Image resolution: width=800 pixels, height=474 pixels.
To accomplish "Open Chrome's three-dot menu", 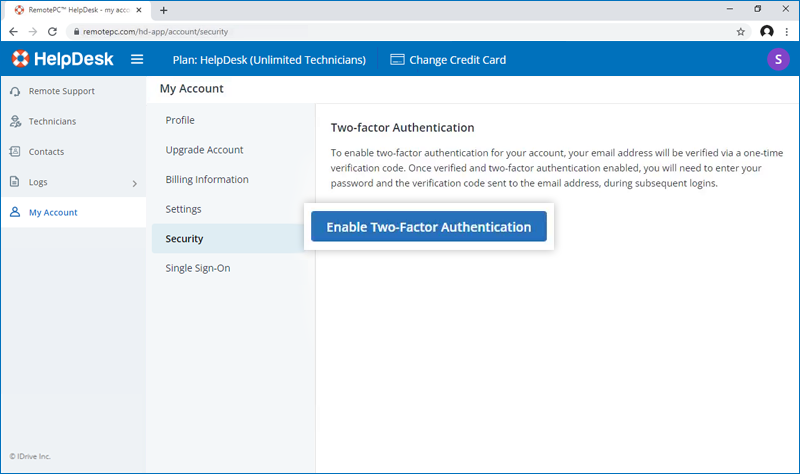I will click(x=787, y=32).
